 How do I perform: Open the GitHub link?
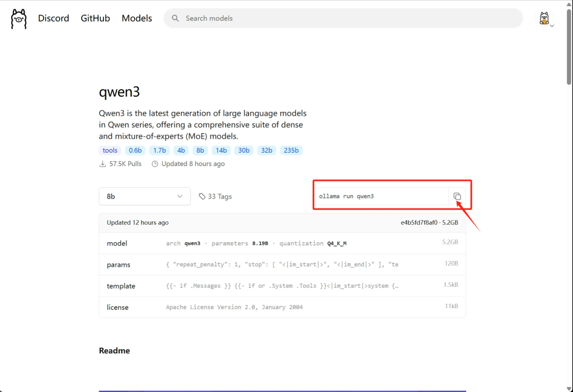coord(95,18)
